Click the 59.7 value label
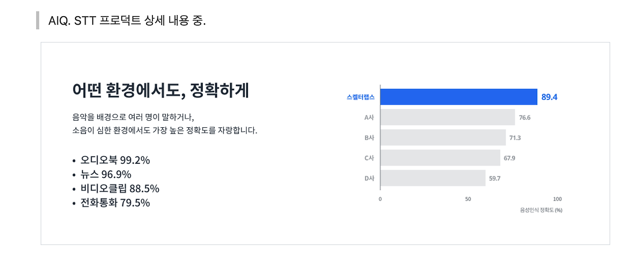The image size is (644, 275). [495, 178]
